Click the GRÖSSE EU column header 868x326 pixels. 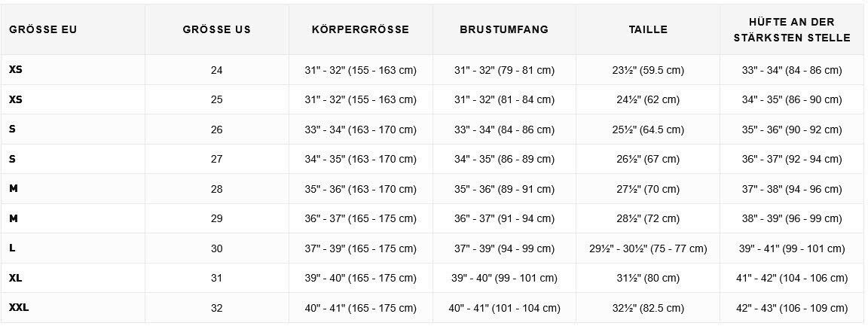(x=43, y=30)
